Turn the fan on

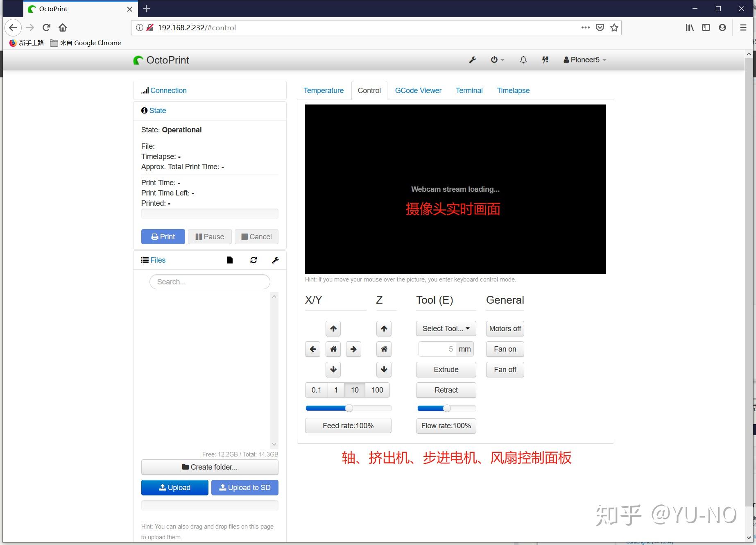(x=505, y=349)
